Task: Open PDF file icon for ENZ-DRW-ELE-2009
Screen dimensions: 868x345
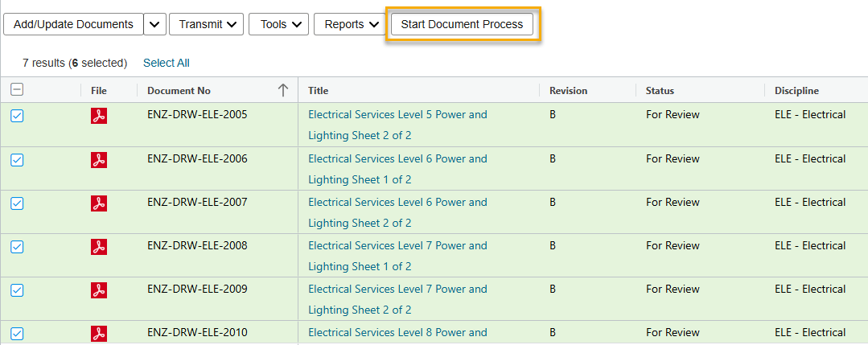Action: 99,290
